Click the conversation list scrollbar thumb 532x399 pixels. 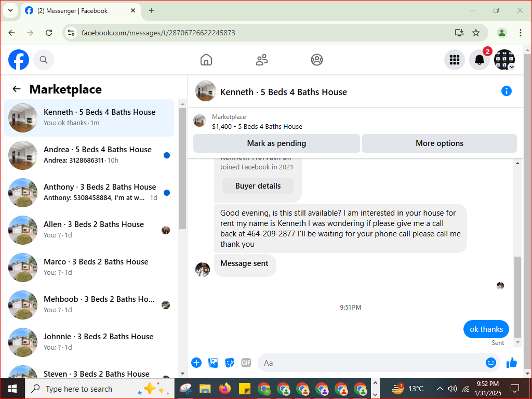(x=182, y=168)
